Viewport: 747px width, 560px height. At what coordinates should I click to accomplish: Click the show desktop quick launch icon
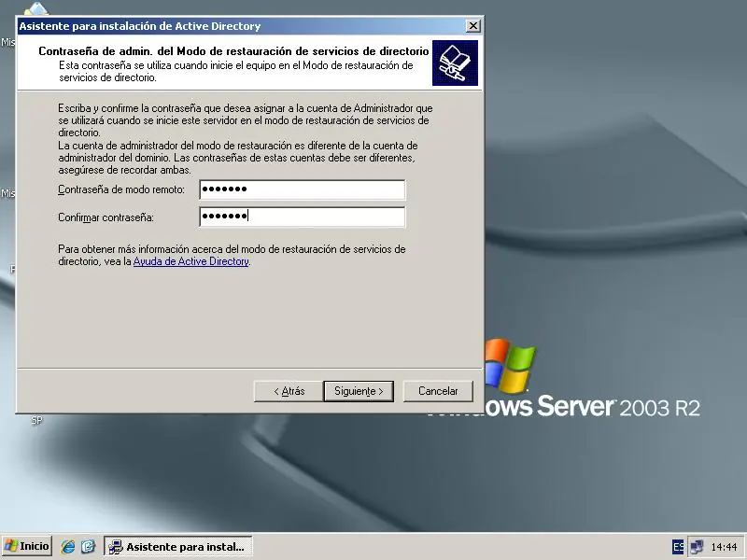(x=88, y=546)
